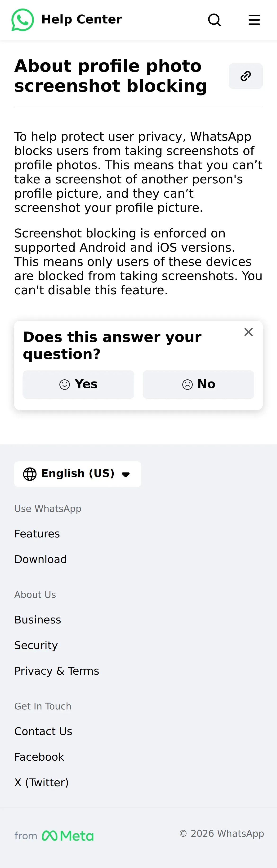The image size is (277, 868).
Task: Open the Contact Us link
Action: [43, 731]
